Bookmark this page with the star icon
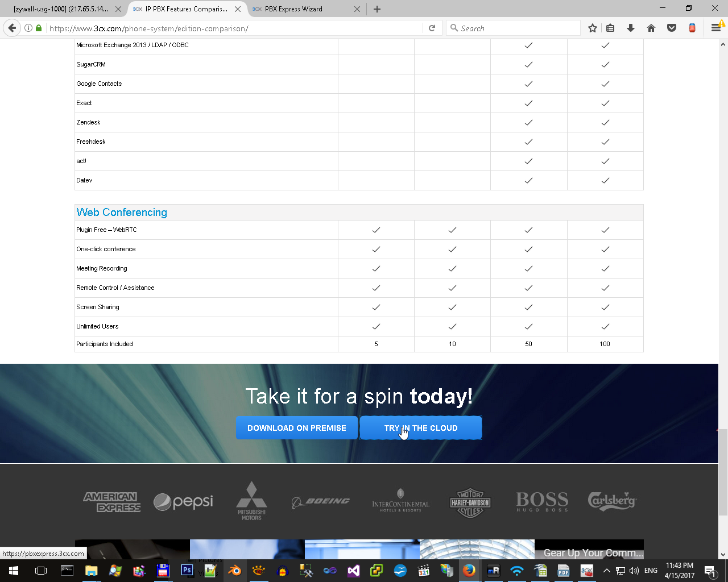 coord(593,28)
